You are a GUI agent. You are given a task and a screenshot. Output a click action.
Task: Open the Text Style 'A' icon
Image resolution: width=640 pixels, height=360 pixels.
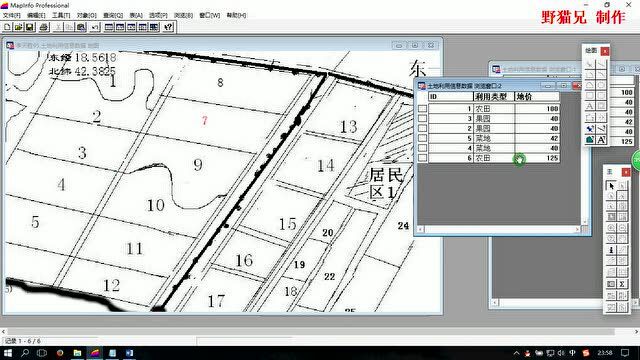(x=601, y=140)
